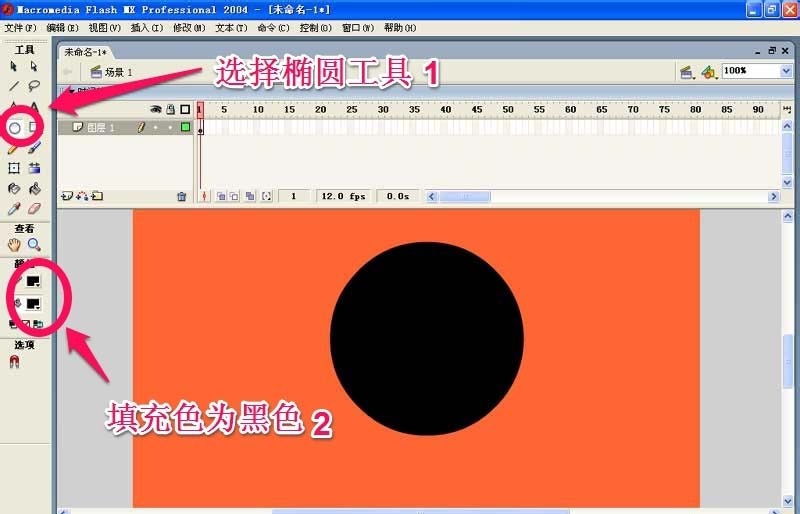Delete layer with the trash icon
Screen dimensions: 800x514
click(x=181, y=197)
